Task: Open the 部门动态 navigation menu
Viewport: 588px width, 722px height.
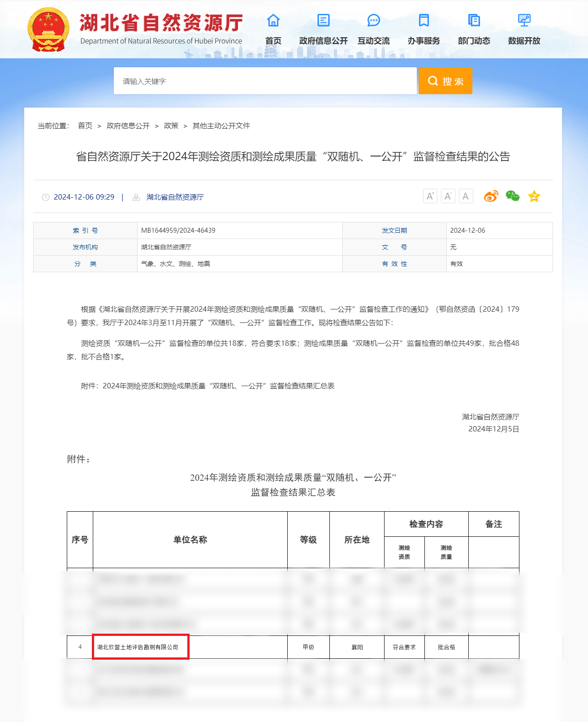Action: pyautogui.click(x=474, y=41)
